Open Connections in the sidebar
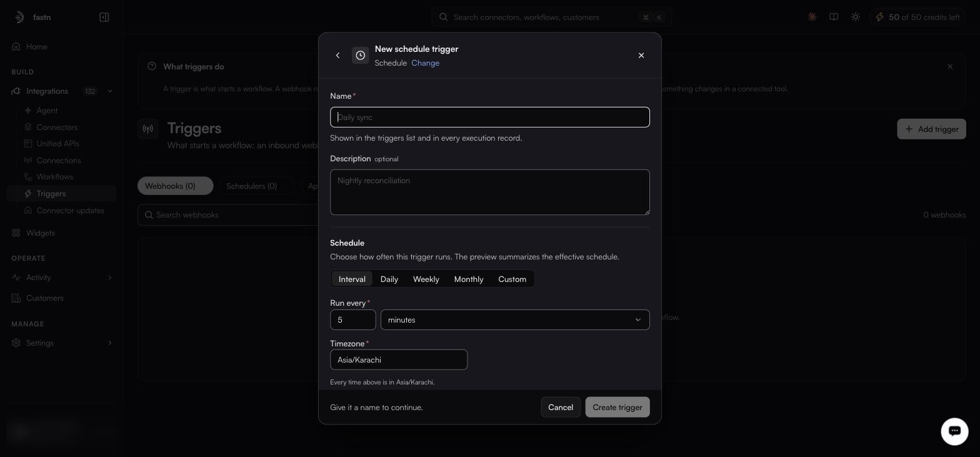The image size is (980, 457). point(59,161)
